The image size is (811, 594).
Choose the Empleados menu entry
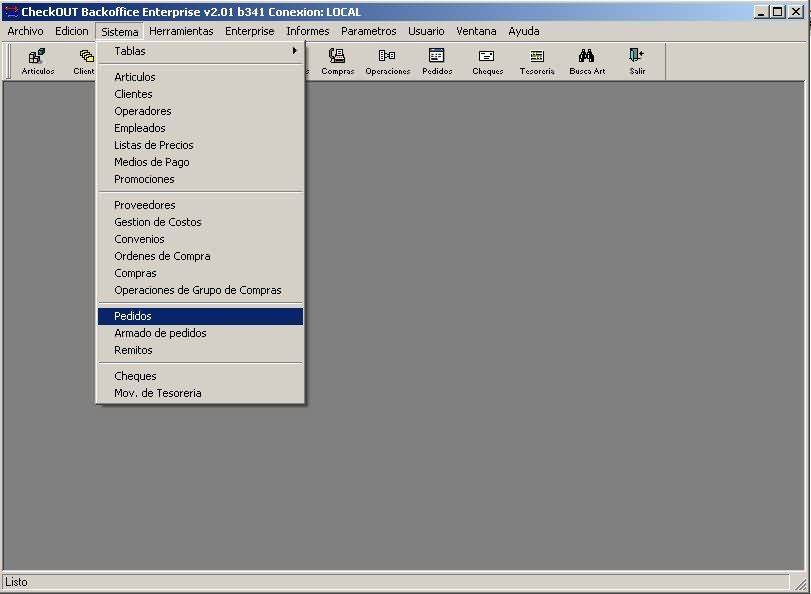(x=200, y=128)
